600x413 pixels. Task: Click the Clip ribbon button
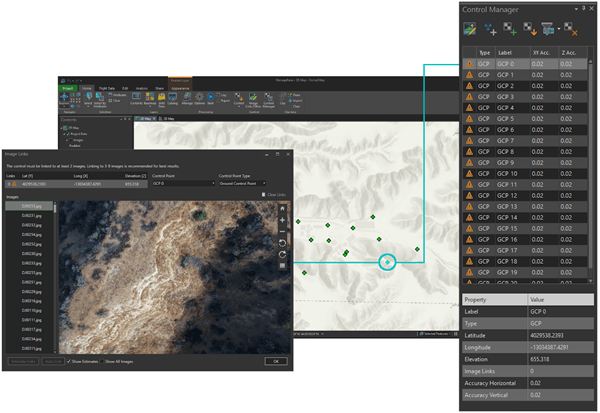pos(283,98)
